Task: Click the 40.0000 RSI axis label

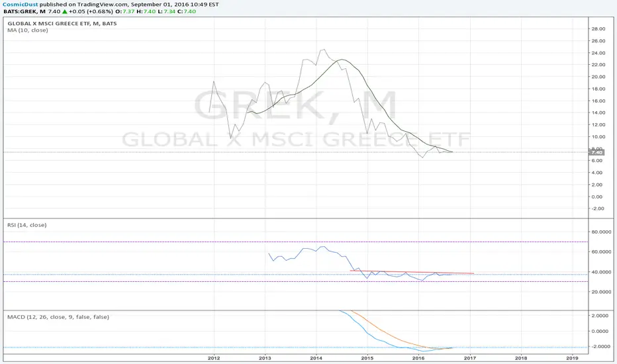Action: (602, 272)
